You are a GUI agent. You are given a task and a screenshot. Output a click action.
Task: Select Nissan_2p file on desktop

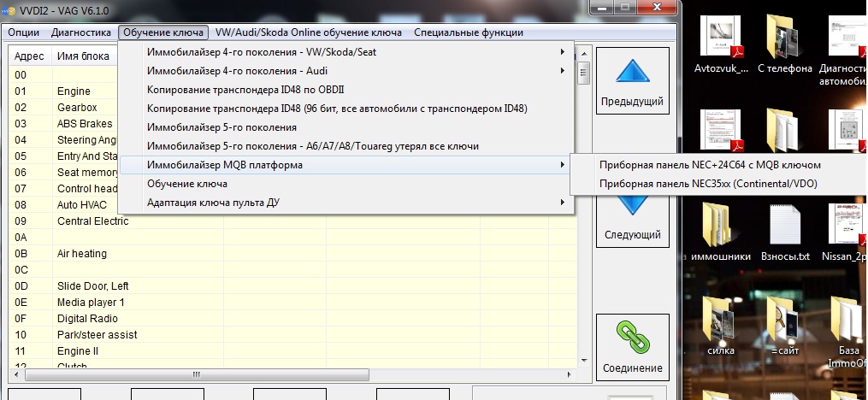click(x=845, y=232)
